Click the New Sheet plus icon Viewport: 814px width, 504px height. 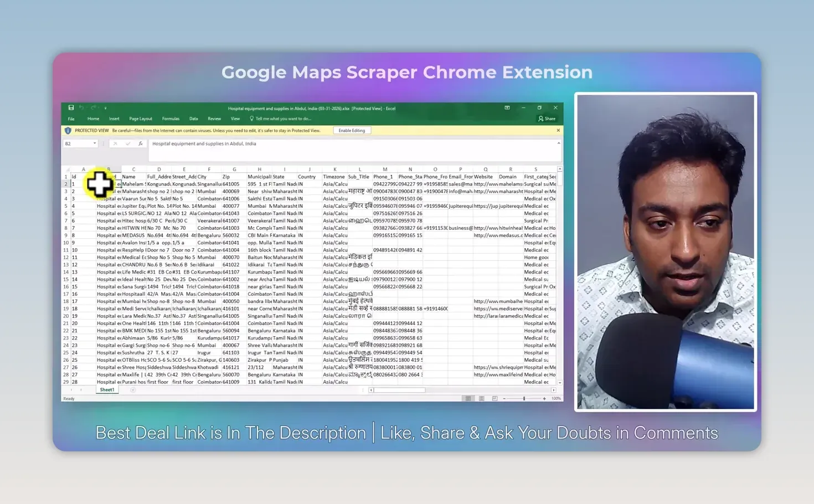point(133,390)
